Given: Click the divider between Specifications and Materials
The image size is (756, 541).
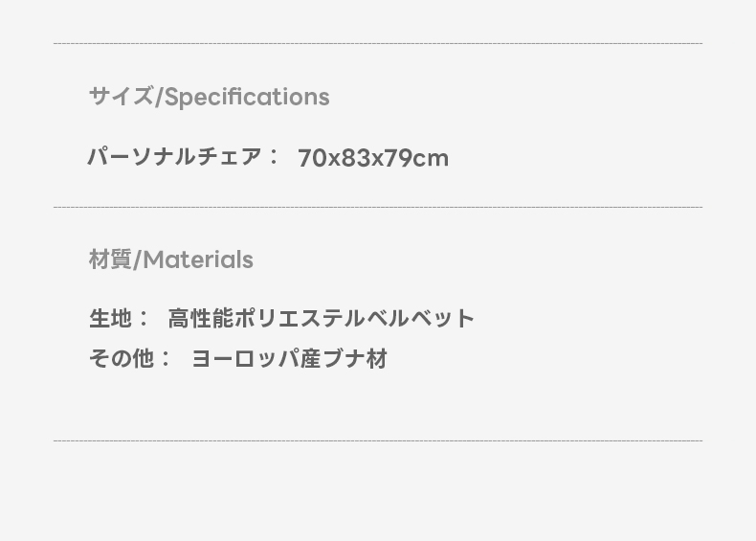Looking at the screenshot, I should click(x=378, y=207).
